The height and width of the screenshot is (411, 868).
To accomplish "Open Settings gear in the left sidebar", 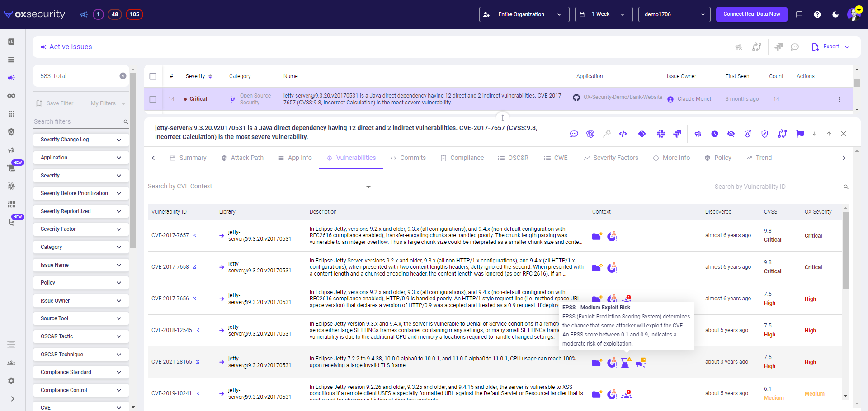I will pyautogui.click(x=11, y=381).
